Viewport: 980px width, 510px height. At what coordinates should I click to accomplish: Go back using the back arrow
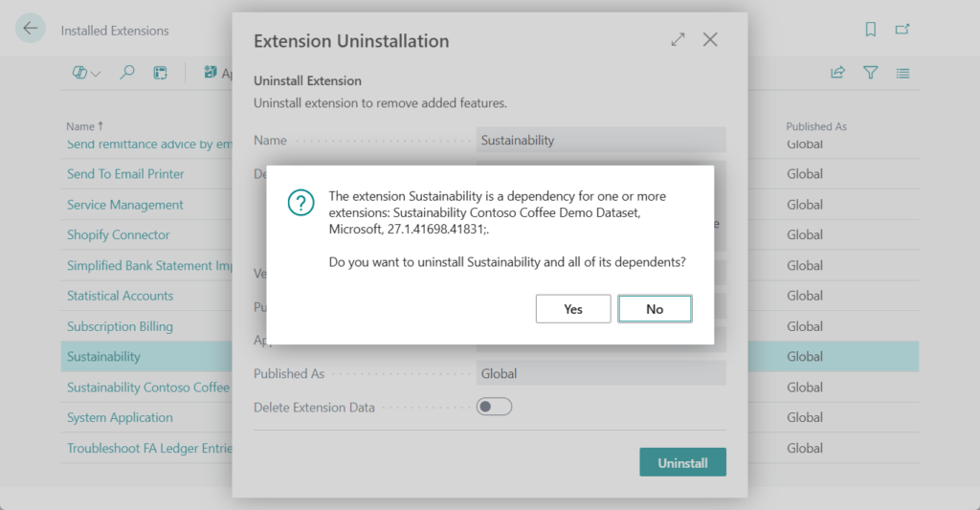(31, 29)
